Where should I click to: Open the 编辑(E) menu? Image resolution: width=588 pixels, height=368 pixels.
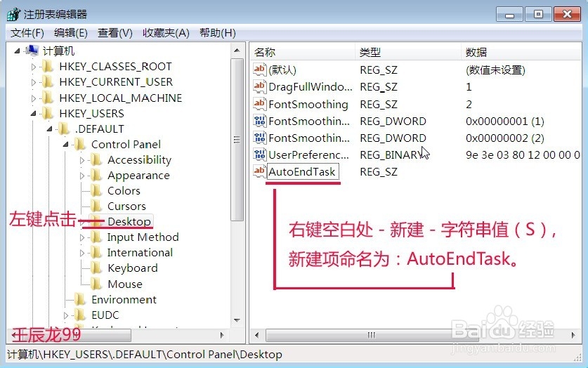tap(70, 33)
